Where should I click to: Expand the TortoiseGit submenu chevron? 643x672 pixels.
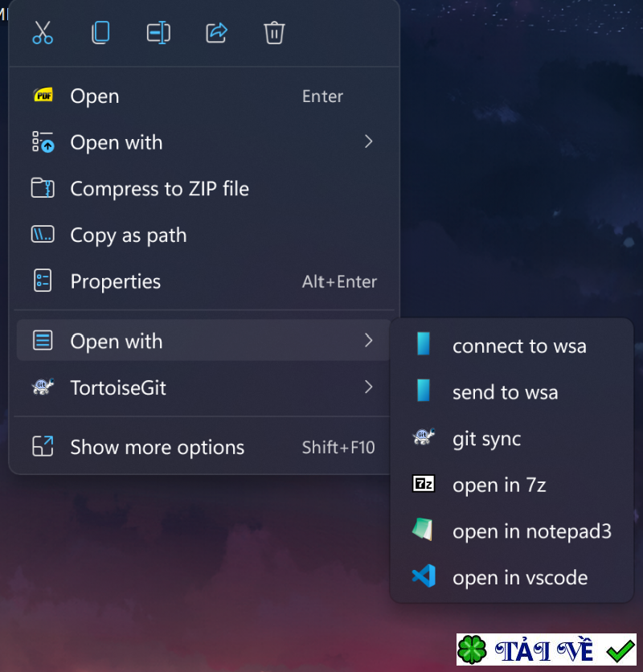coord(369,387)
